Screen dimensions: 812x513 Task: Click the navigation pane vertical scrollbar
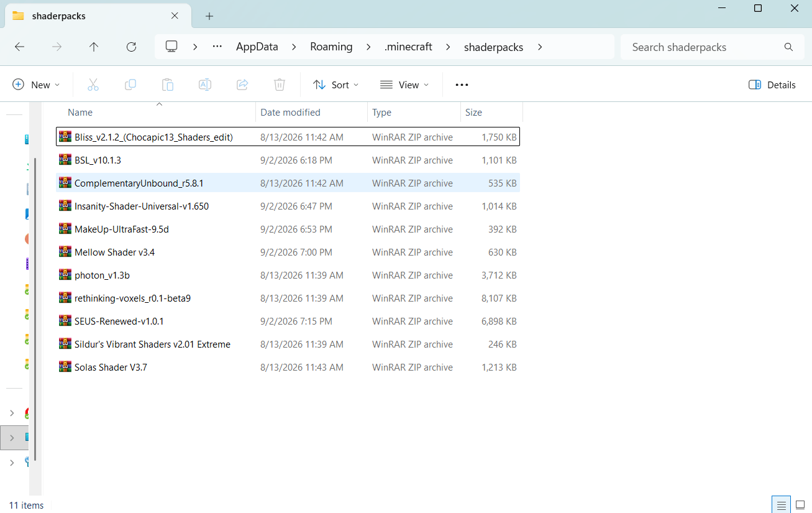click(x=35, y=308)
